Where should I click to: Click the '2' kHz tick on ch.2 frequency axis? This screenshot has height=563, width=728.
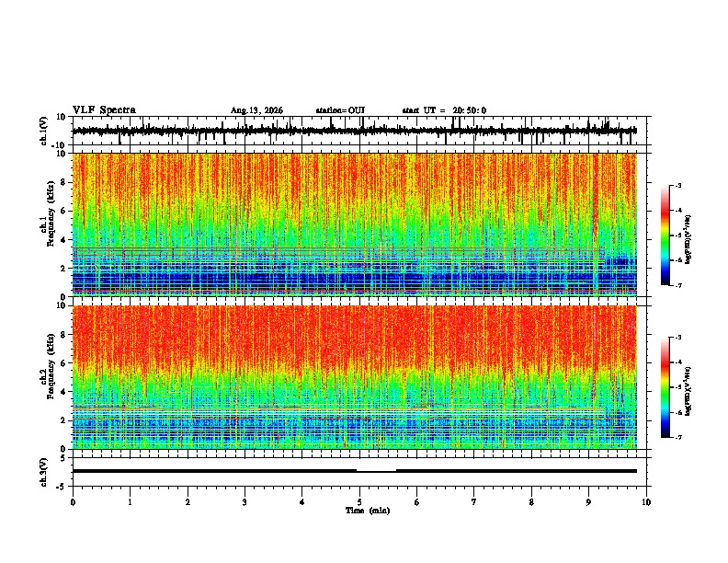[63, 420]
